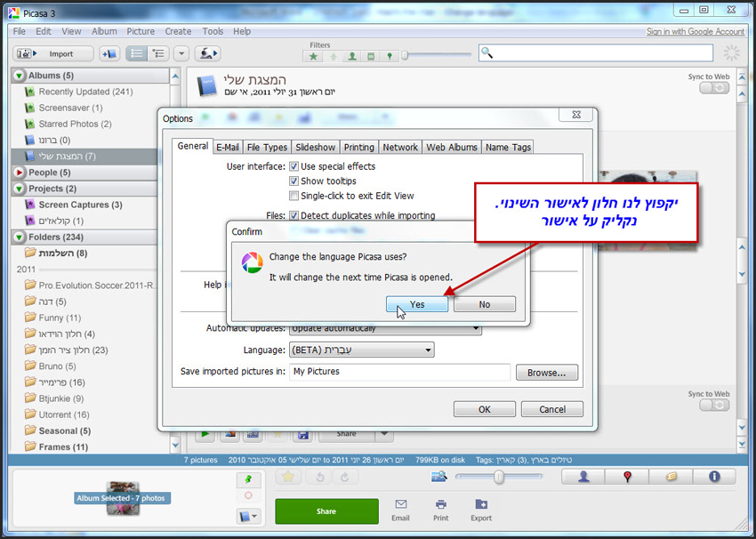
Task: Click rotate counter-clockwise icon
Action: 319,477
